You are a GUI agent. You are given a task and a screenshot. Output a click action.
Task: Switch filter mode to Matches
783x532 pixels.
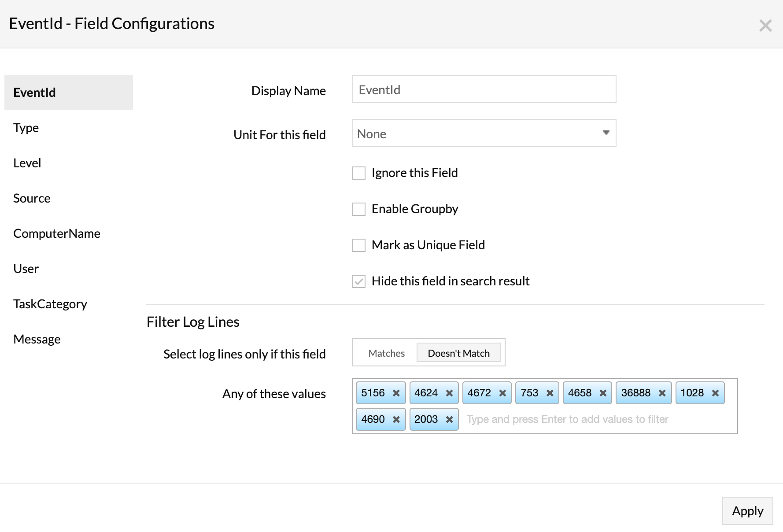tap(386, 353)
